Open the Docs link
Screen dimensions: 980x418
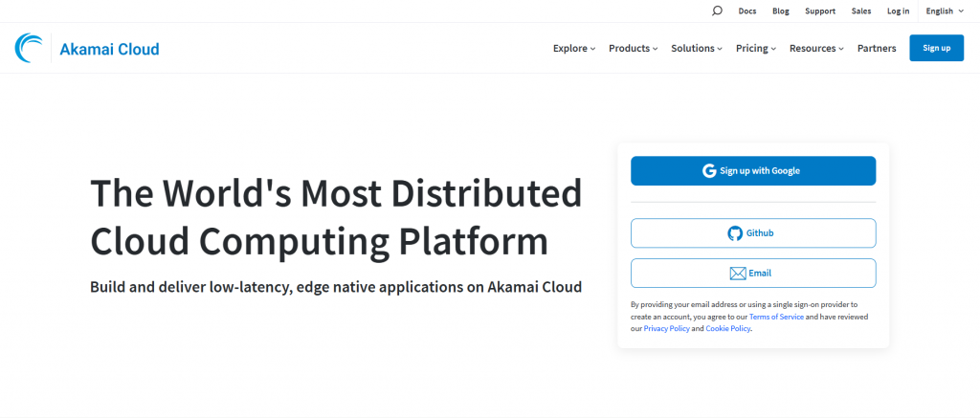pos(747,11)
